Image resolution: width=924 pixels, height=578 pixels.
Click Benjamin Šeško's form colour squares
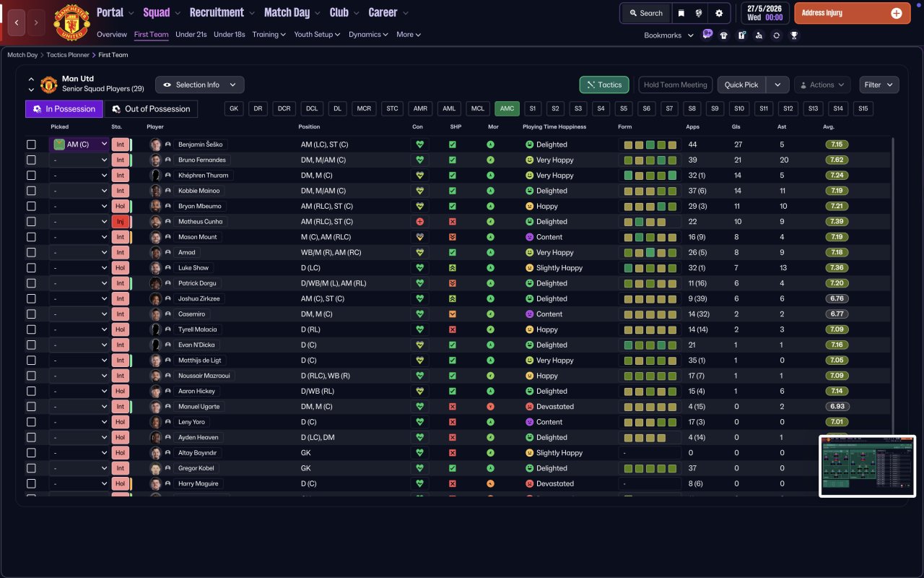[650, 144]
